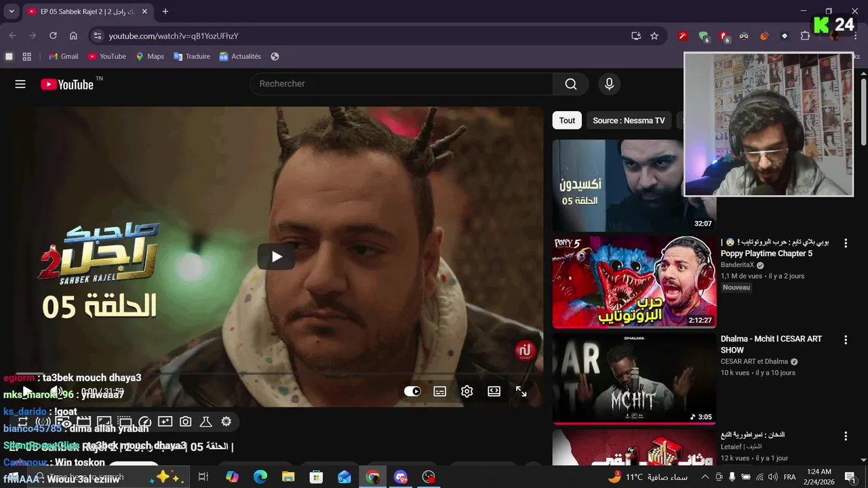This screenshot has width=868, height=488.
Task: Click the address bar URL
Action: pyautogui.click(x=174, y=36)
